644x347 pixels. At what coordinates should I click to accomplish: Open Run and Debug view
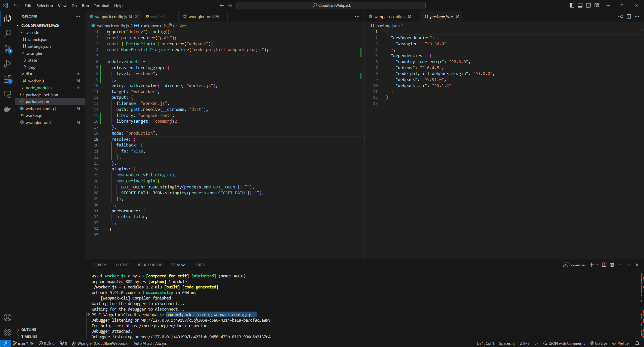click(x=8, y=64)
